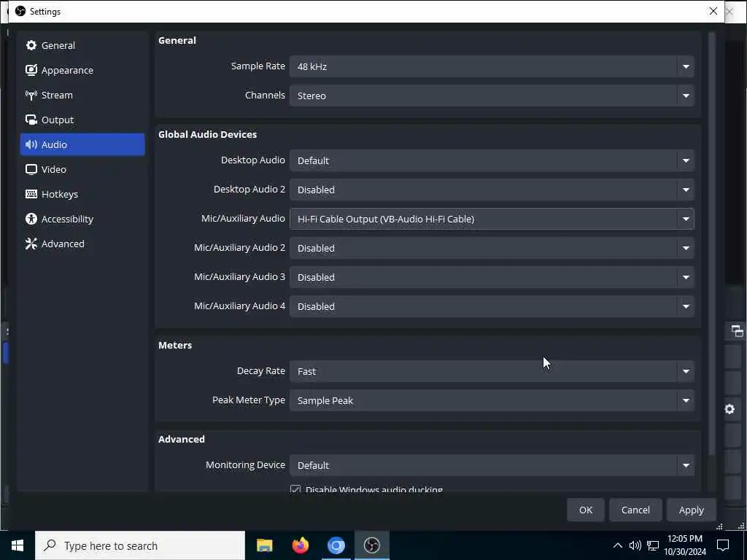Open Chrome from the taskbar
This screenshot has width=747, height=560.
336,545
